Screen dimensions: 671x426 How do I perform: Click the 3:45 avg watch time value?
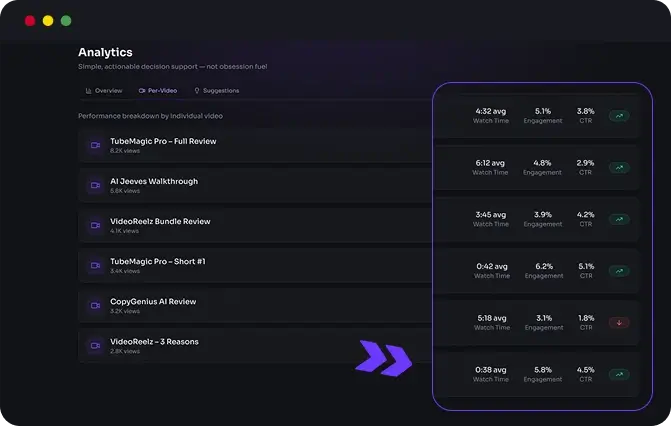click(x=490, y=215)
